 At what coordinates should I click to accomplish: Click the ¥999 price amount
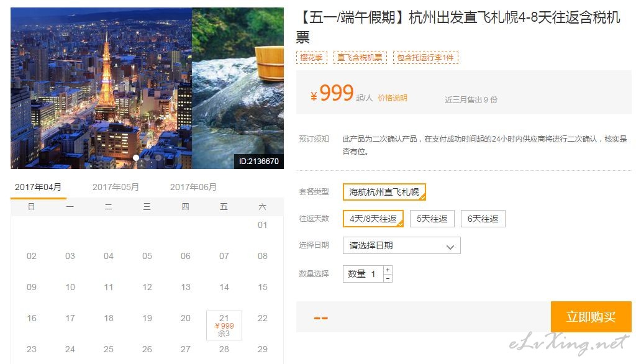pos(332,93)
